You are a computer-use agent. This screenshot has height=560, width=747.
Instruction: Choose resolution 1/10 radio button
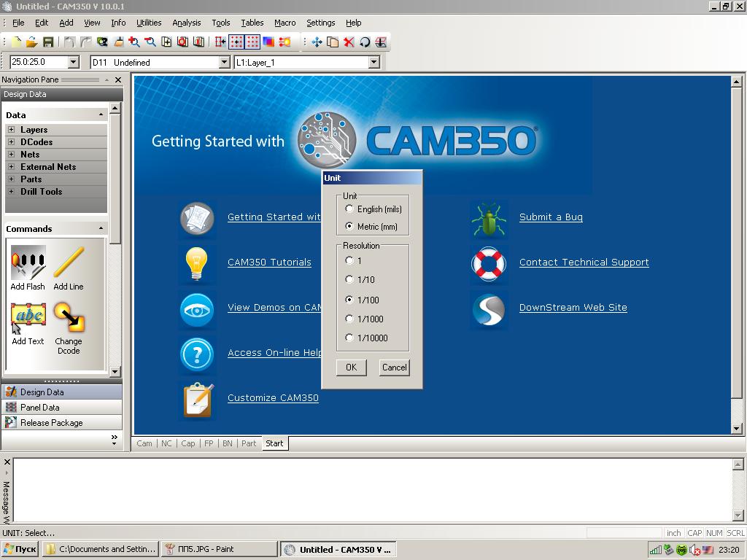click(349, 279)
